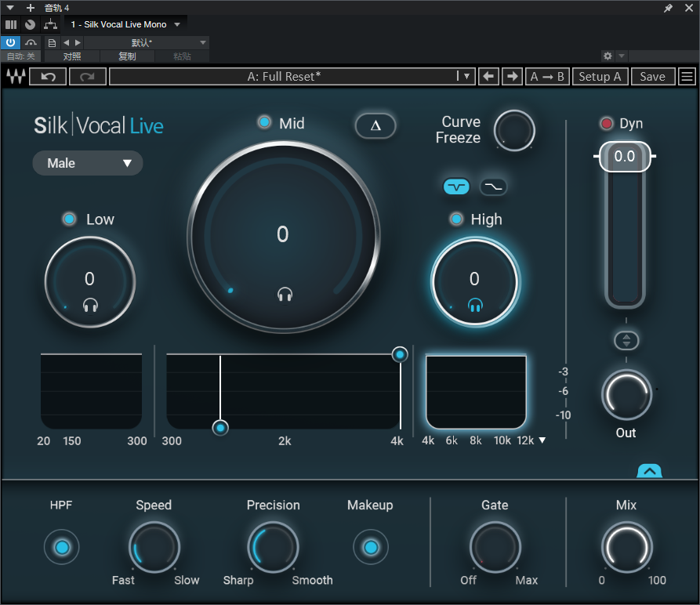The height and width of the screenshot is (605, 700).
Task: Click the lower crossover handle near 300
Action: click(220, 428)
